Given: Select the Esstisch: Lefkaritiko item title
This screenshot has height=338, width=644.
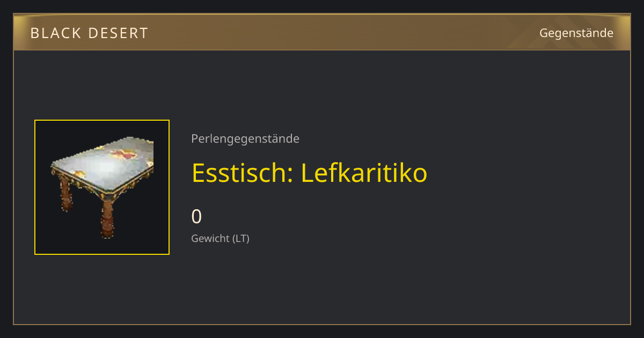Looking at the screenshot, I should coord(309,173).
